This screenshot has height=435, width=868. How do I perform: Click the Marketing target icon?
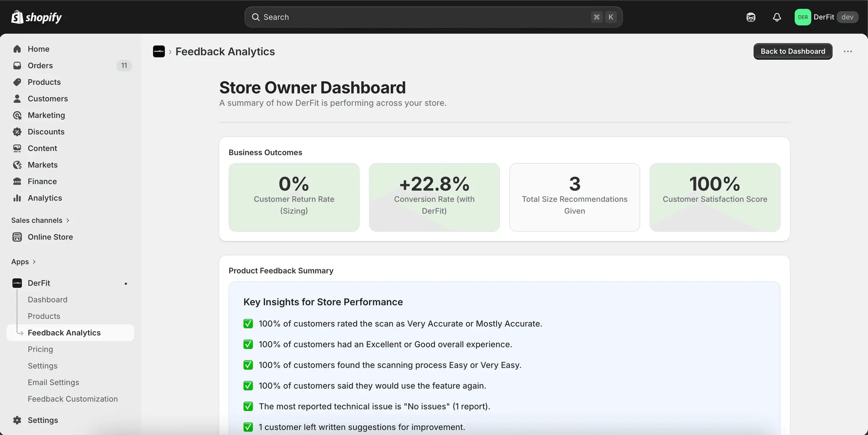pos(17,115)
